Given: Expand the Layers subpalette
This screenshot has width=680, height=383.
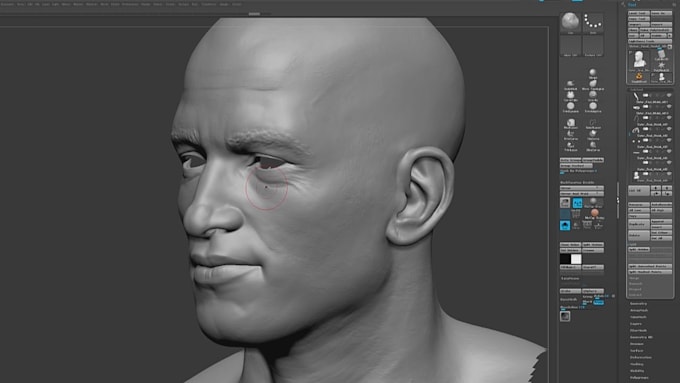Looking at the screenshot, I should 636,324.
